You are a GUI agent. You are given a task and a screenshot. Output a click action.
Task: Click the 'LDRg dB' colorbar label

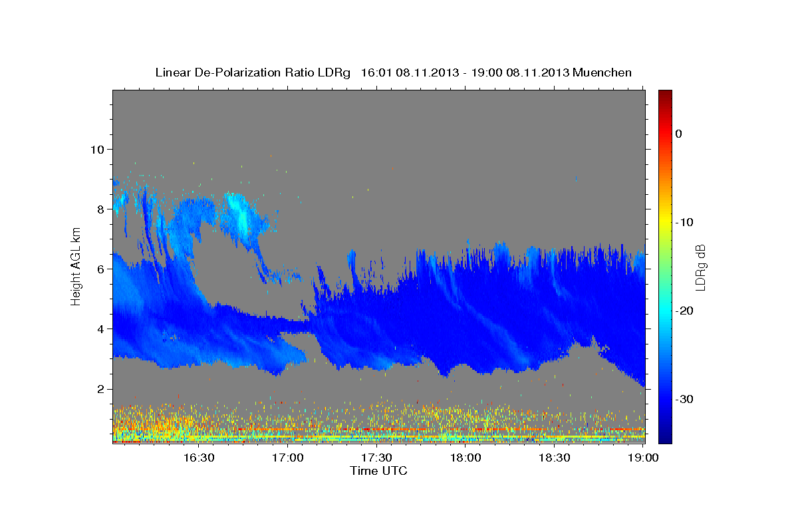tap(700, 267)
